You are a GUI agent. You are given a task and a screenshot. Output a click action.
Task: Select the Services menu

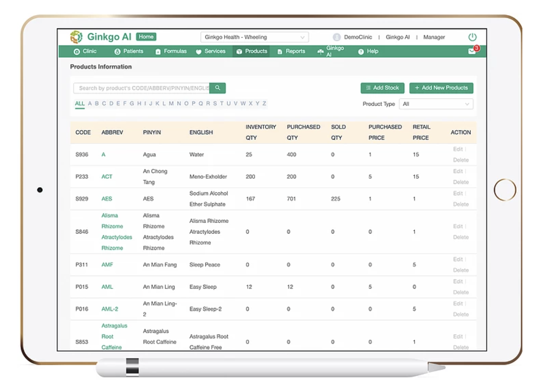click(210, 51)
